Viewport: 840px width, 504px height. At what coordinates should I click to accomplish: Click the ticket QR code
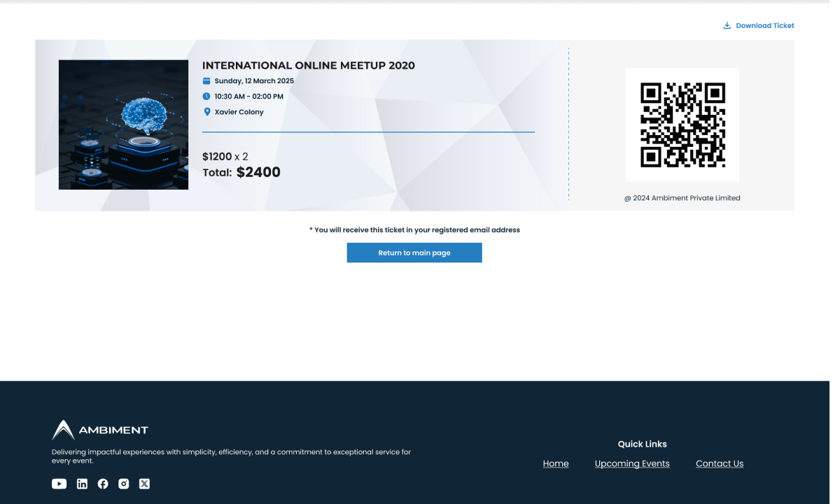682,125
